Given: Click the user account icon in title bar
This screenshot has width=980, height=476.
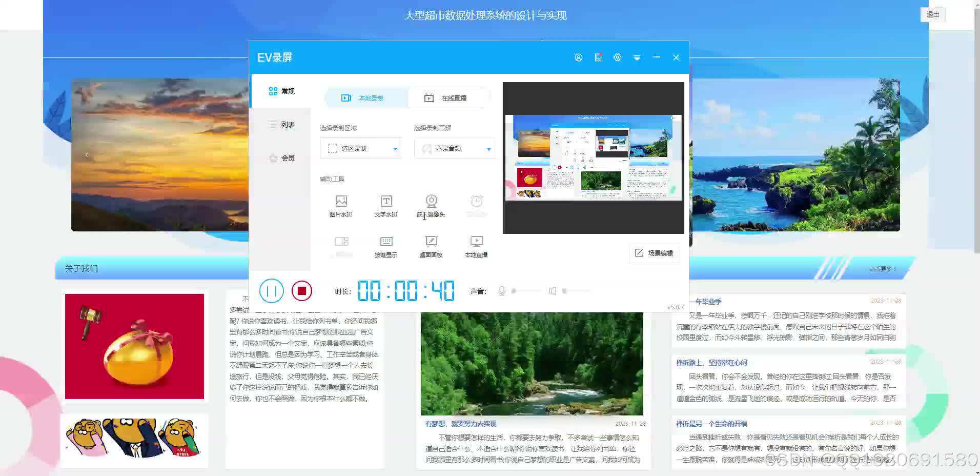Looking at the screenshot, I should coord(578,57).
